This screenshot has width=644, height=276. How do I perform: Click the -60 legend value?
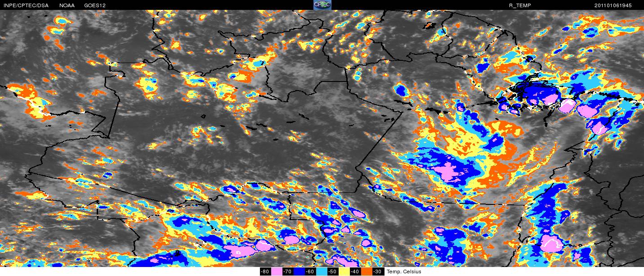click(x=310, y=271)
